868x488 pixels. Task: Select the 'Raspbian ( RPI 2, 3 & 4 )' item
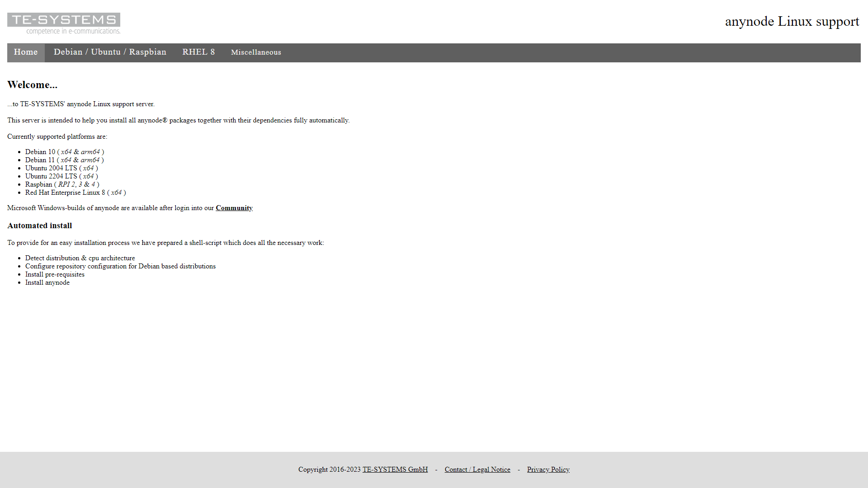pyautogui.click(x=62, y=184)
